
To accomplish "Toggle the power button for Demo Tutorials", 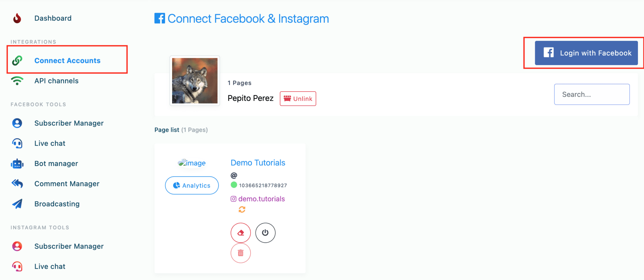I will coord(265,233).
